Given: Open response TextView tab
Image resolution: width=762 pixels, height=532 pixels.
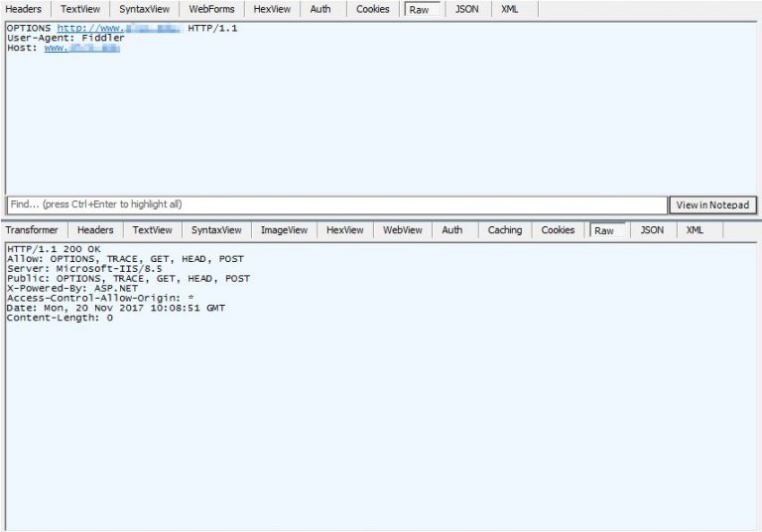Looking at the screenshot, I should [x=152, y=230].
